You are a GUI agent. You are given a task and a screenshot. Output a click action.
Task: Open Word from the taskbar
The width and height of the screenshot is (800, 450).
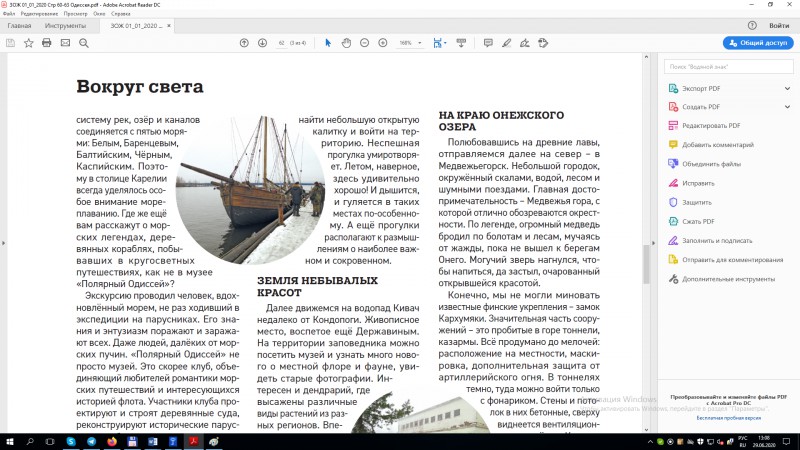[153, 441]
